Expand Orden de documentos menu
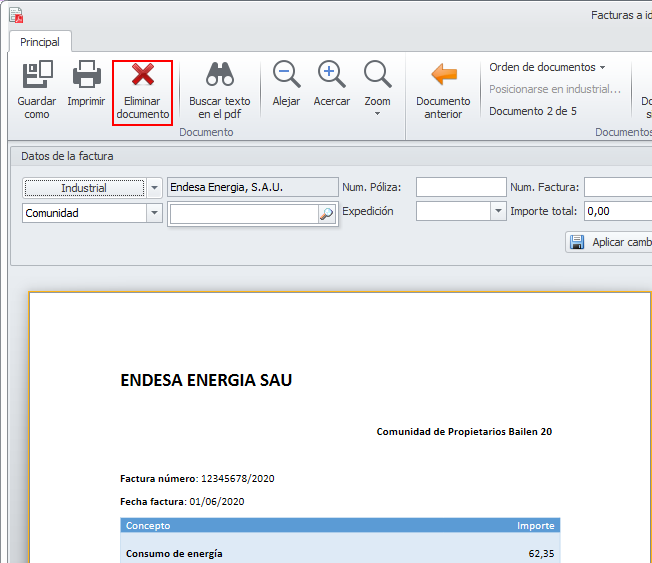 pyautogui.click(x=547, y=67)
